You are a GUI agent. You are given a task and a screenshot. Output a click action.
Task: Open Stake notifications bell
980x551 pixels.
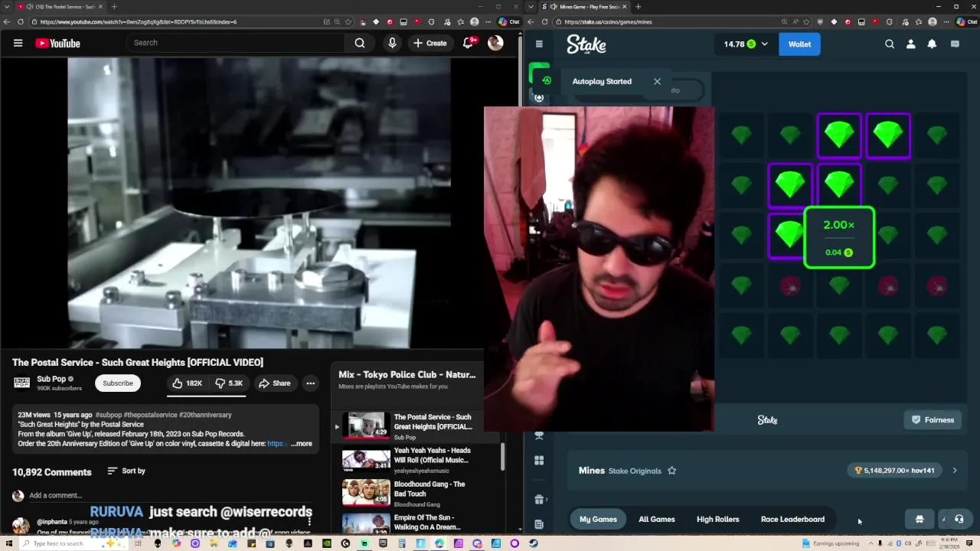click(x=932, y=44)
